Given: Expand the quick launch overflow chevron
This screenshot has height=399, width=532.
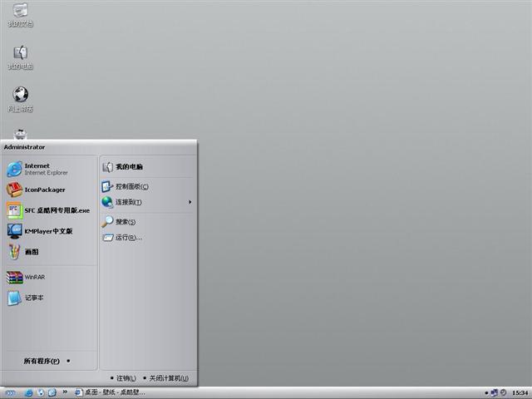Looking at the screenshot, I should coord(65,392).
